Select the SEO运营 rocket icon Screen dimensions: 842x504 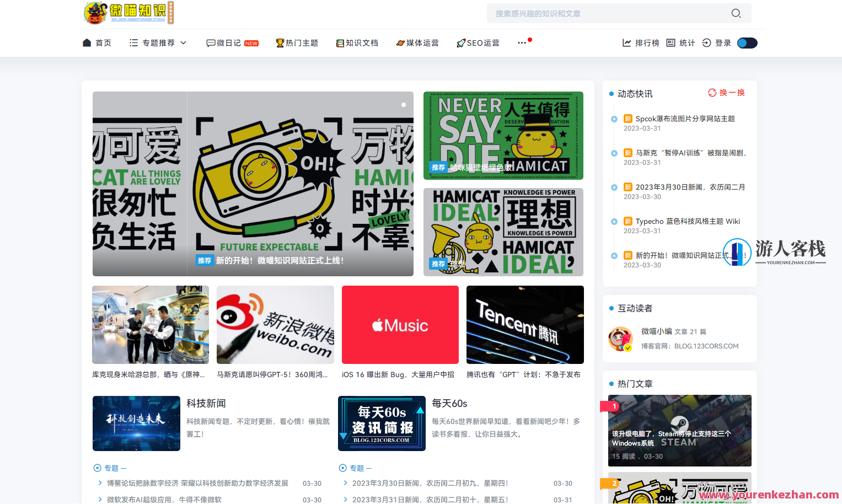click(x=460, y=42)
